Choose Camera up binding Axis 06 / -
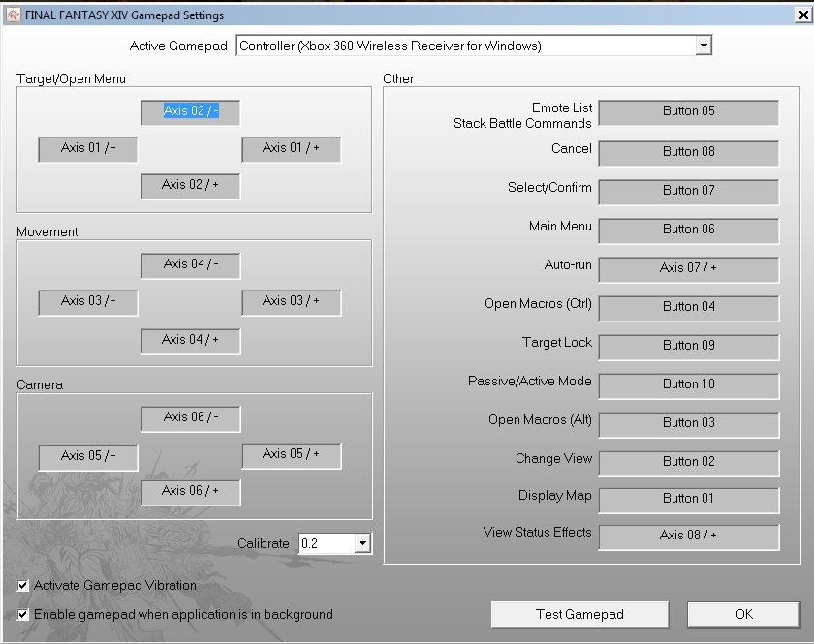 click(191, 418)
